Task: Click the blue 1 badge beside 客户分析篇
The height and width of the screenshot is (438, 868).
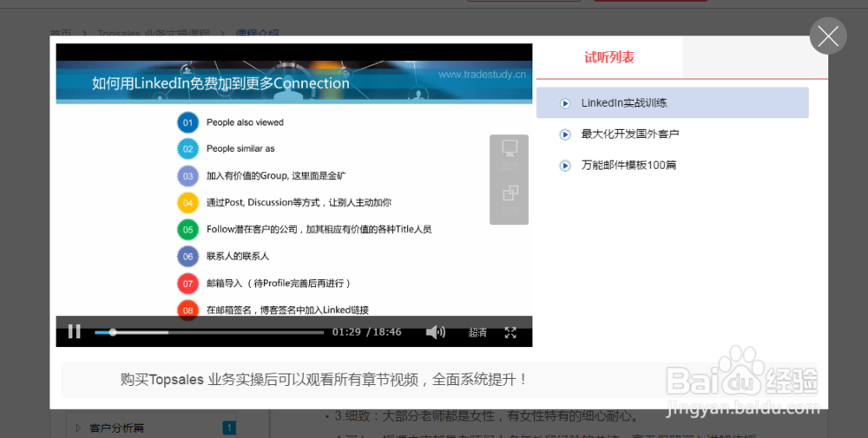Action: click(228, 428)
